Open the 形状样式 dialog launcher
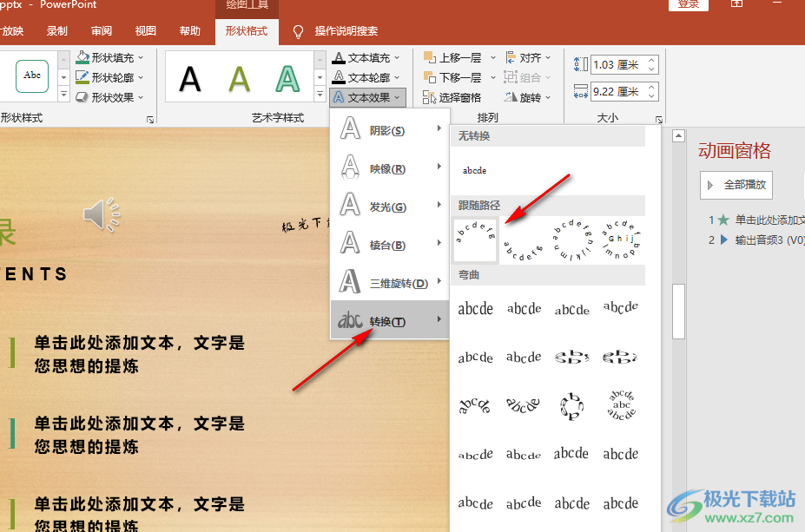 (x=150, y=120)
